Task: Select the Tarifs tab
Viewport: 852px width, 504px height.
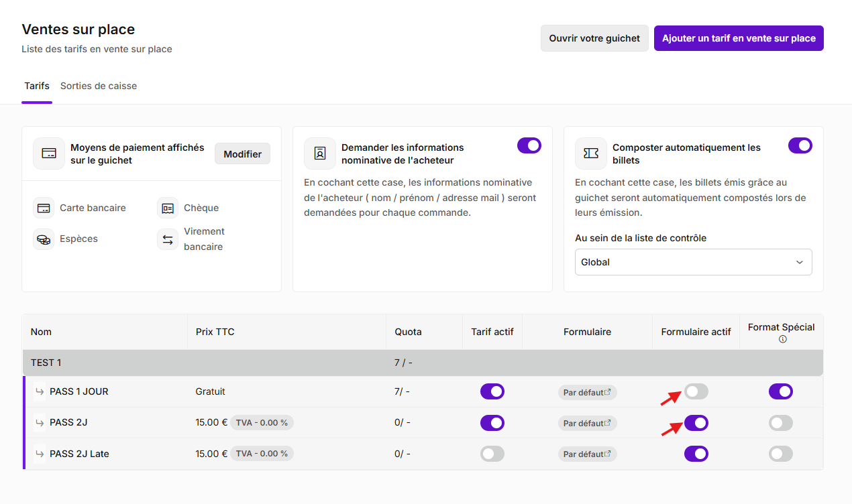Action: [37, 86]
